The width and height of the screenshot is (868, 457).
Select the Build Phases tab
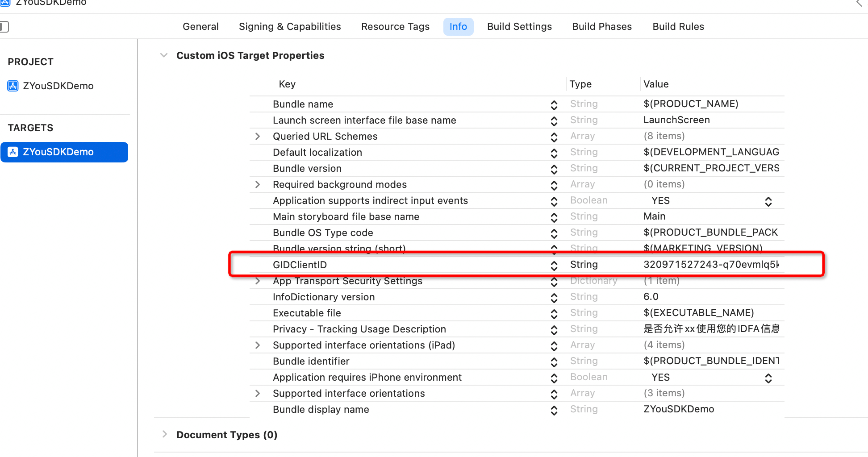[602, 27]
